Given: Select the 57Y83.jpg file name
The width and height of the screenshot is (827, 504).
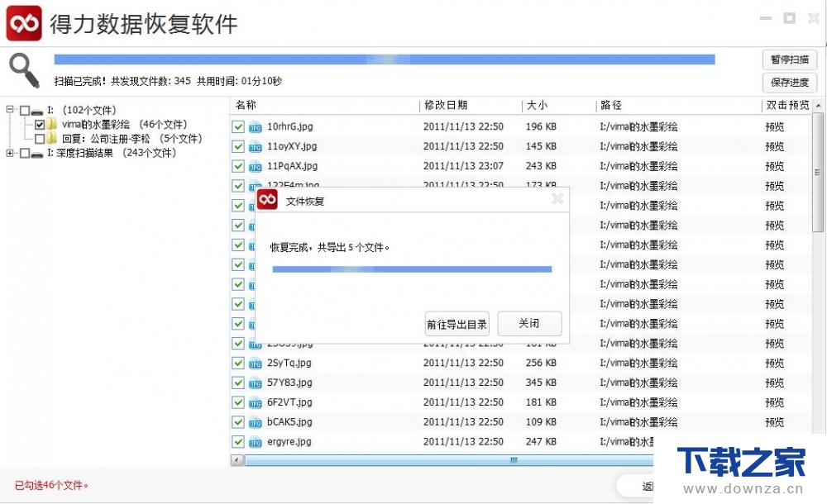Looking at the screenshot, I should pos(289,383).
